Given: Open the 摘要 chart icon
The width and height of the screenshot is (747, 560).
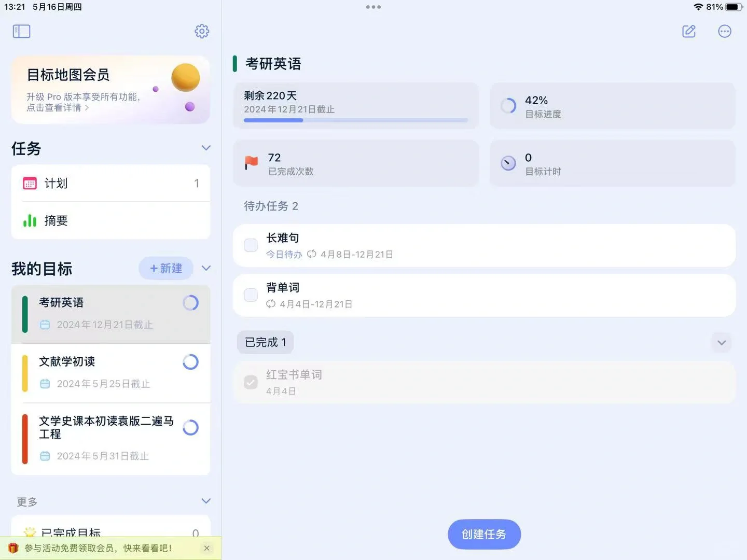Looking at the screenshot, I should tap(30, 220).
